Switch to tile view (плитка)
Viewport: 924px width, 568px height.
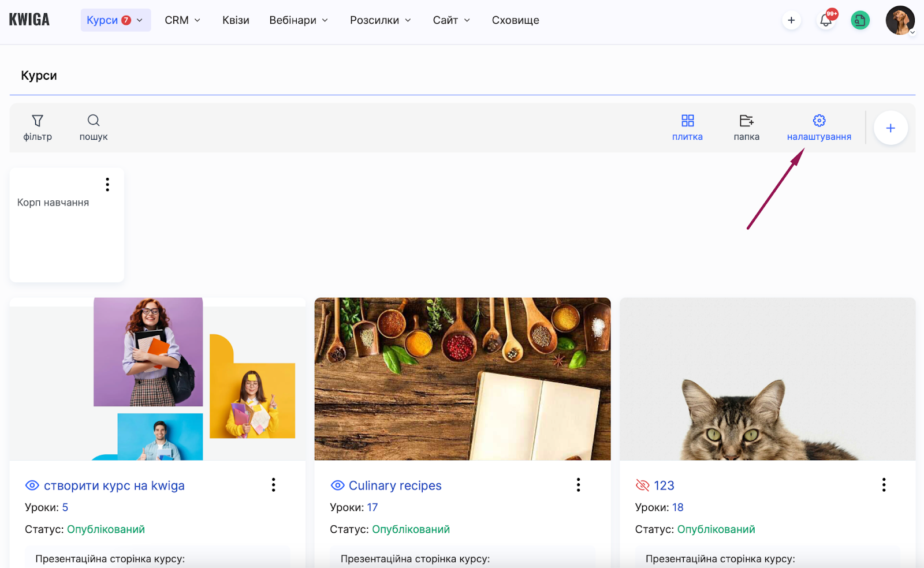click(x=687, y=121)
